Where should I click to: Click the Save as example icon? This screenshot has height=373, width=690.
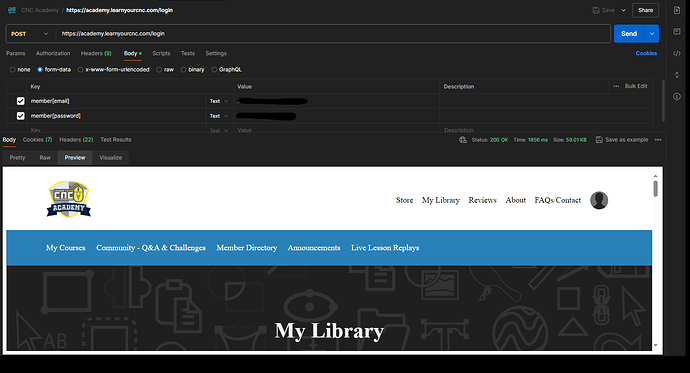coord(599,140)
